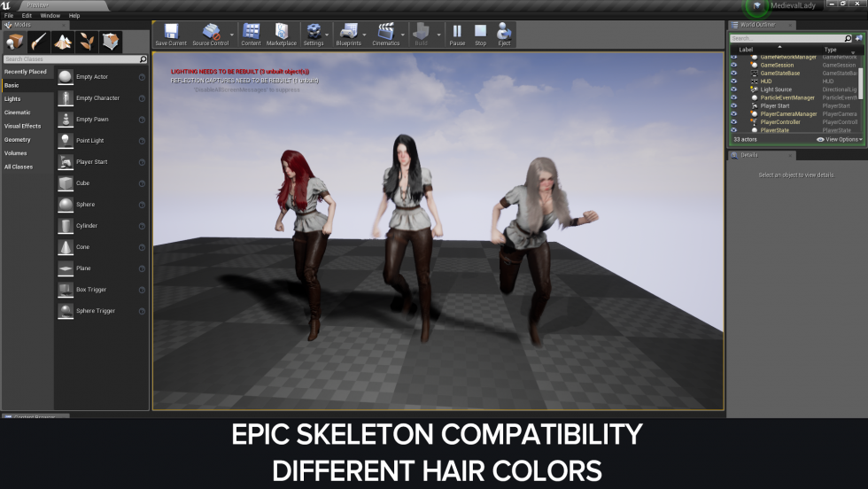Select the Paint mode brush icon
Image resolution: width=868 pixels, height=489 pixels.
tap(39, 42)
